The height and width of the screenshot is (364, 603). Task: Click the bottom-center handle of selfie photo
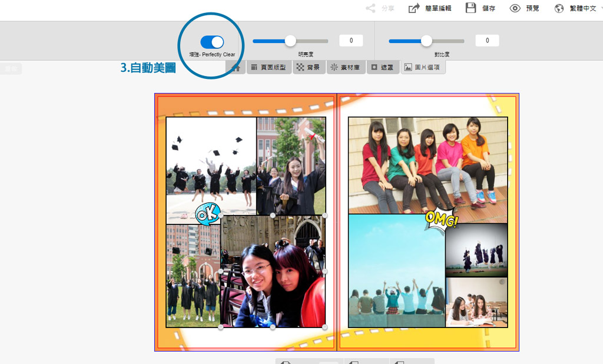tap(273, 327)
